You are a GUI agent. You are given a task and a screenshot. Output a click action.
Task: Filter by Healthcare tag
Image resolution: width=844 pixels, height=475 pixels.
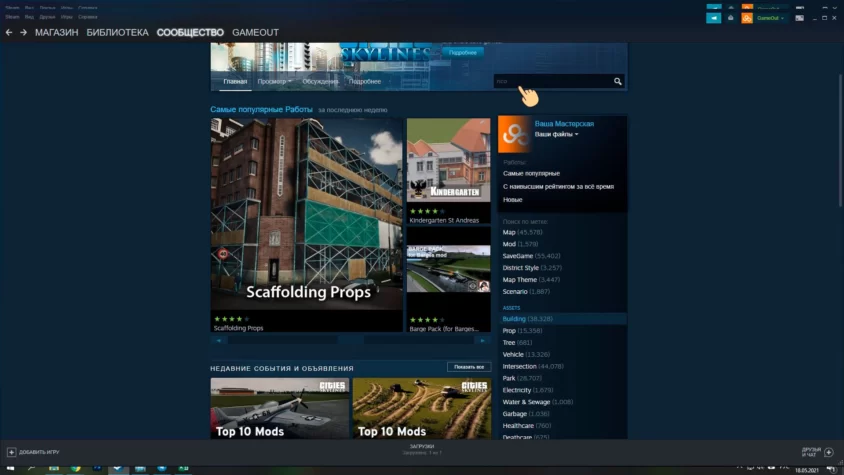tap(527, 425)
